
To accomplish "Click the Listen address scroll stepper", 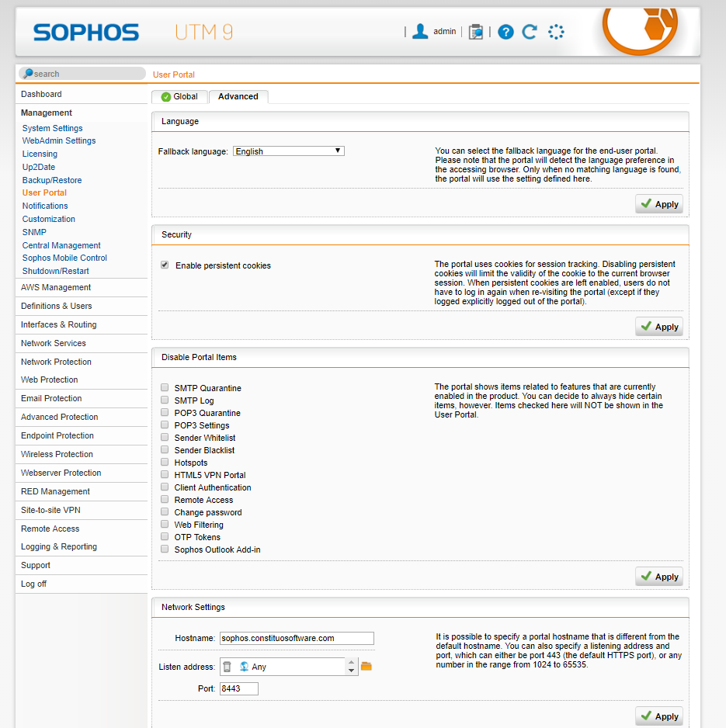I will (351, 667).
